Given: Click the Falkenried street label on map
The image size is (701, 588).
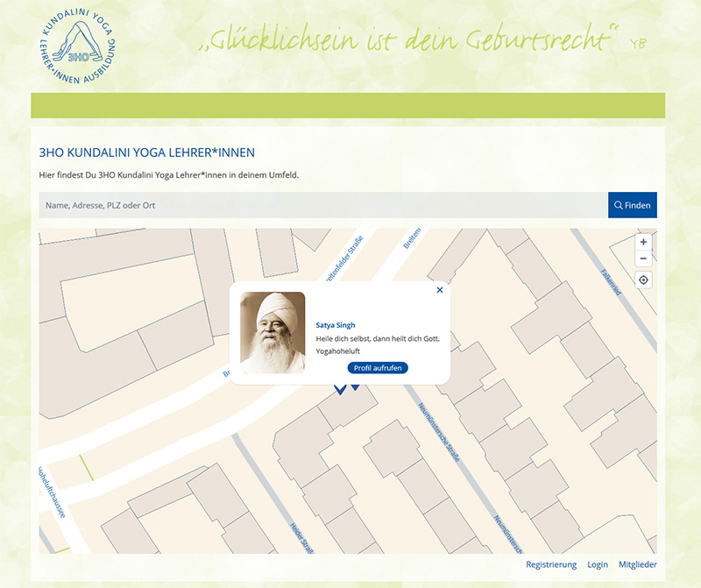Looking at the screenshot, I should (x=612, y=282).
